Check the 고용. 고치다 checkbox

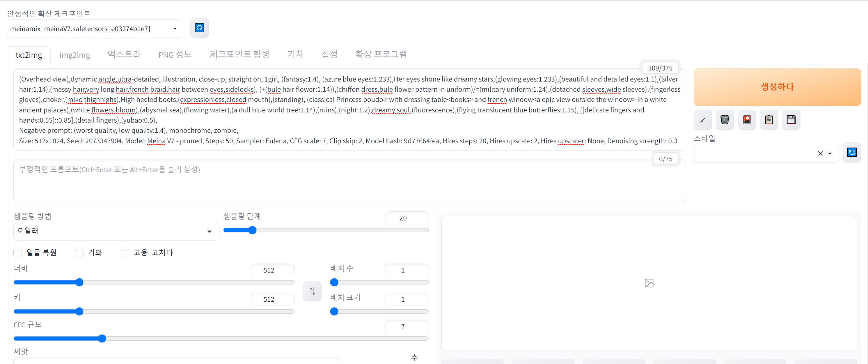tap(125, 253)
